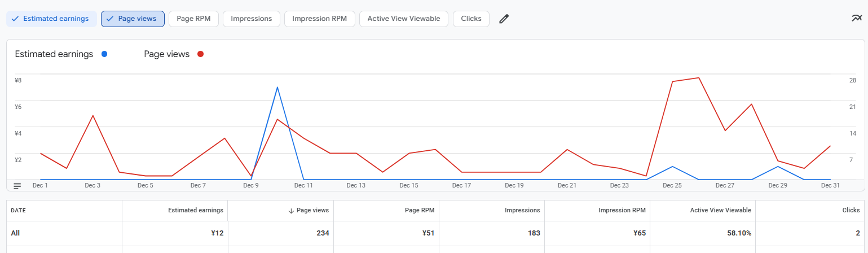Click the Active View Viewable column header
868x253 pixels.
(720, 210)
